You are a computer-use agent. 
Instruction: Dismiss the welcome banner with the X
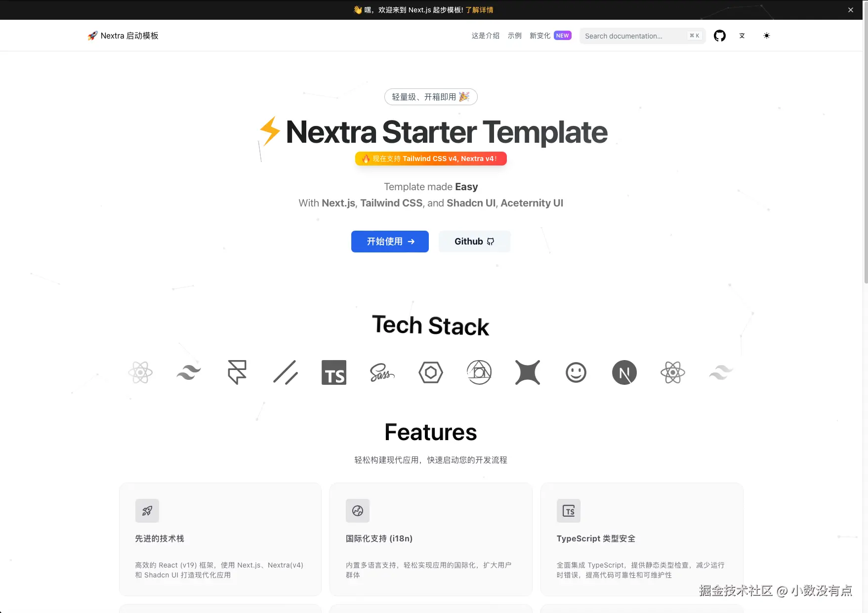pyautogui.click(x=851, y=10)
